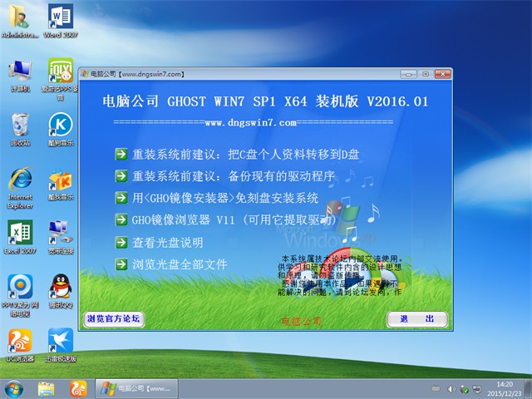Select 重装系统前建议：备份现有的驱动程序
The width and height of the screenshot is (532, 399).
pyautogui.click(x=234, y=176)
